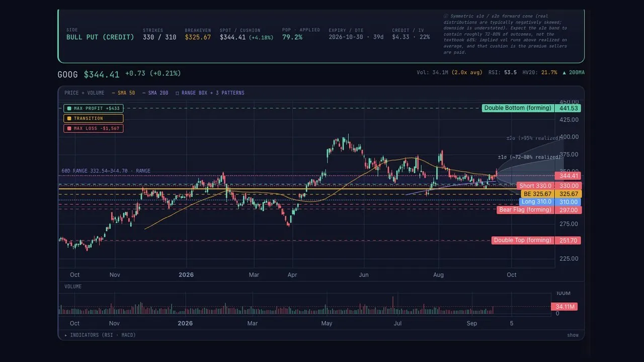This screenshot has height=362, width=644.
Task: Click the 34.11M volume tag
Action: tap(564, 307)
